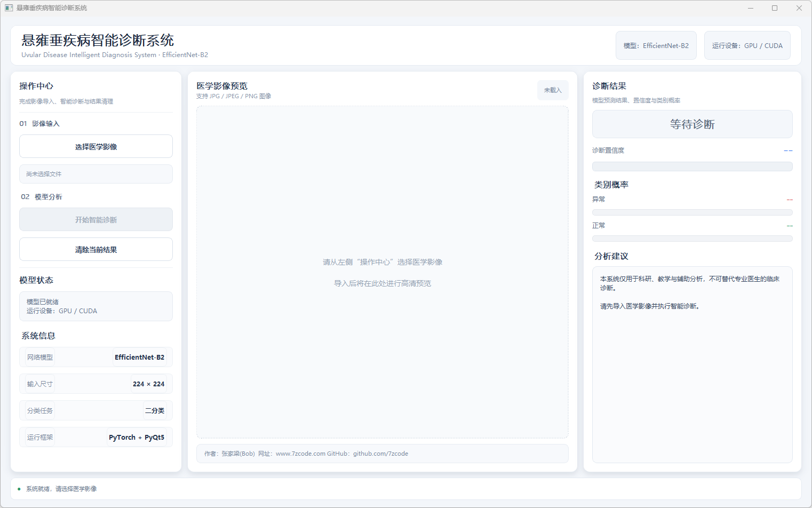Click the 异常 class label
Screen dimensions: 812x508
(x=599, y=199)
